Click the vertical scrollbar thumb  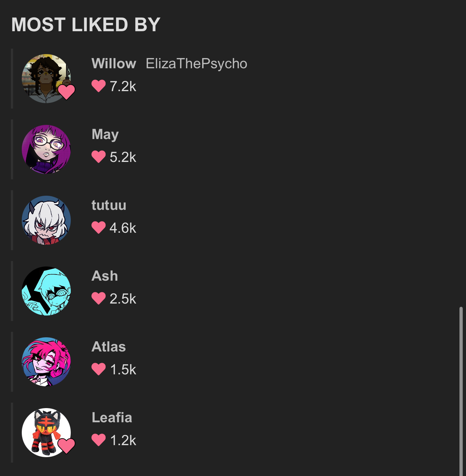point(461,391)
